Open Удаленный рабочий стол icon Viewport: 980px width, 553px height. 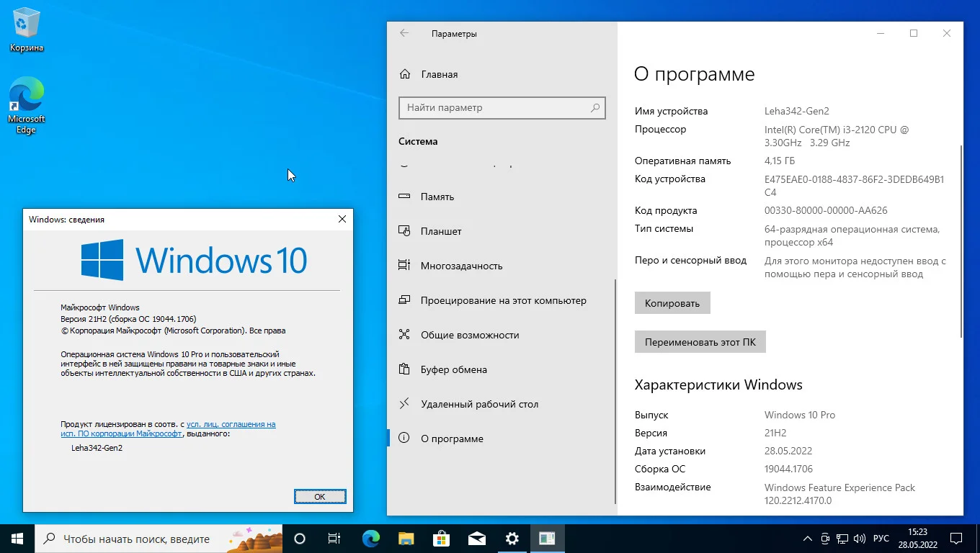404,404
